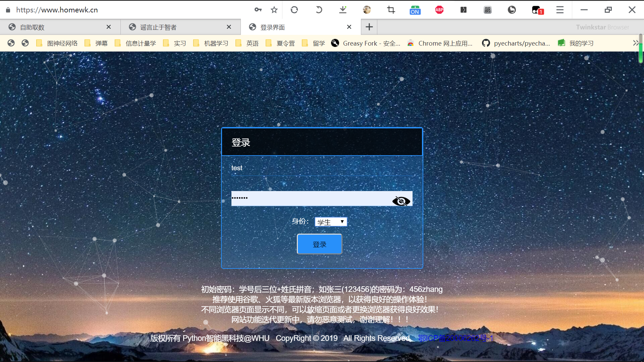Viewport: 644px width, 362px height.
Task: Open the 鄂ICP备 registration link
Action: click(x=455, y=338)
